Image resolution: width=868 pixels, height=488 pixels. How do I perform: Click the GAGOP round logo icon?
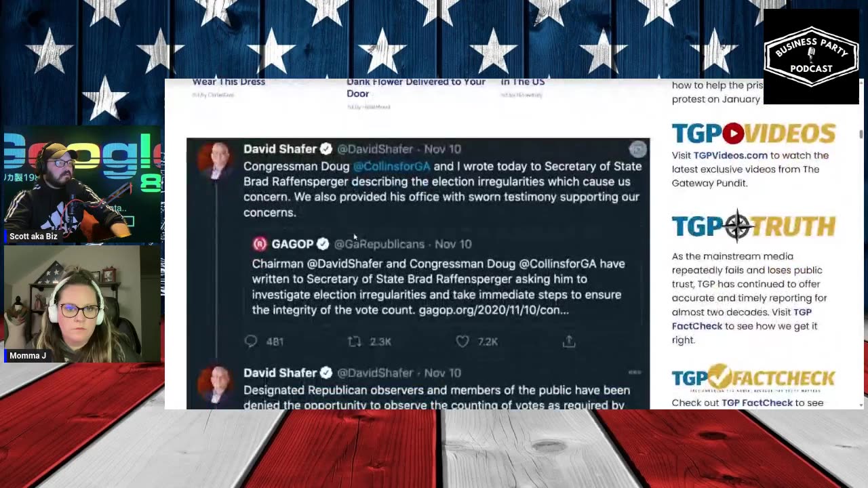[x=260, y=244]
